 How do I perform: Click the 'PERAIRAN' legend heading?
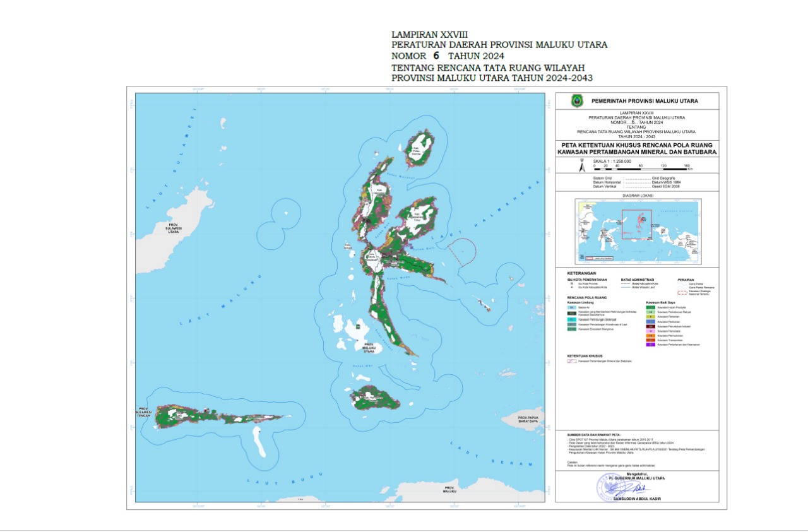686,280
